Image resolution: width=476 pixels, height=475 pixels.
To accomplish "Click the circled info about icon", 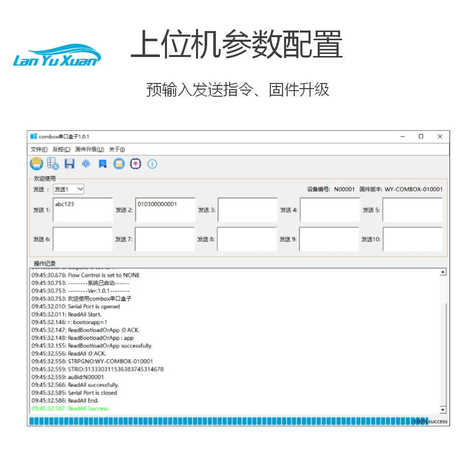I will (x=152, y=164).
